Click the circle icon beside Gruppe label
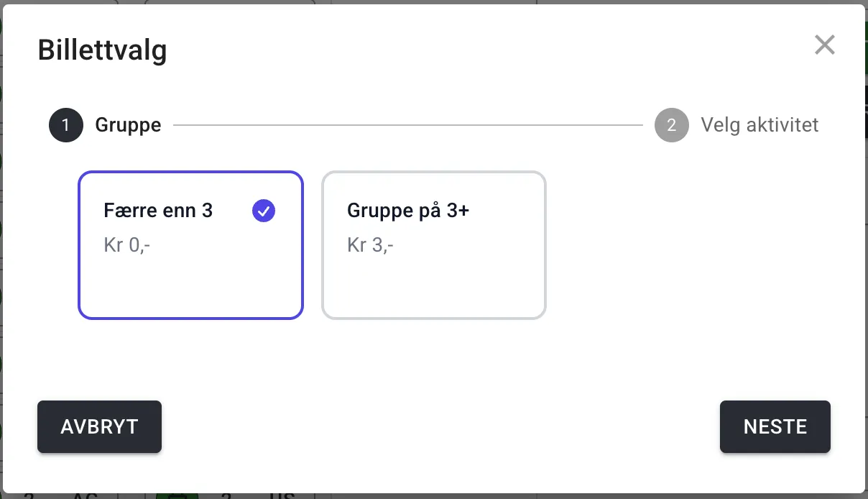The width and height of the screenshot is (868, 499). (65, 124)
